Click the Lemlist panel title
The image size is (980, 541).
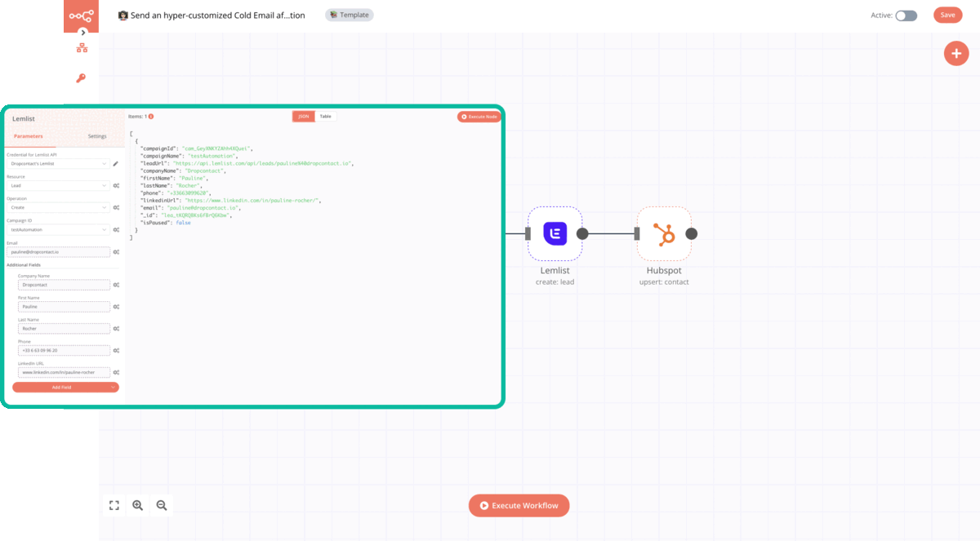(24, 119)
